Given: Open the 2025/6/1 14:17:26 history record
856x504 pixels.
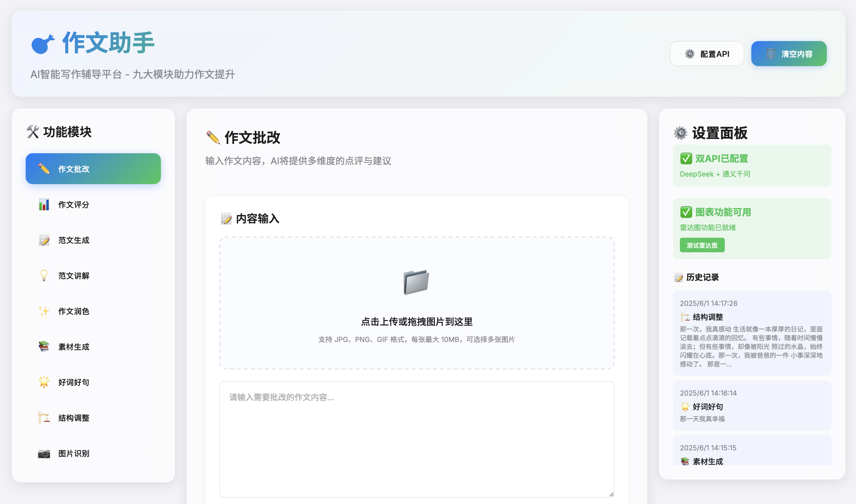Looking at the screenshot, I should pyautogui.click(x=752, y=333).
